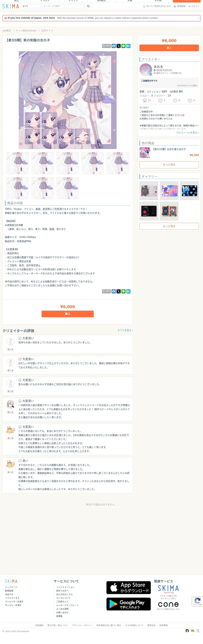This screenshot has height=644, width=203.
Task: Open the blue dots gallery thumbnail
Action: [x=190, y=191]
